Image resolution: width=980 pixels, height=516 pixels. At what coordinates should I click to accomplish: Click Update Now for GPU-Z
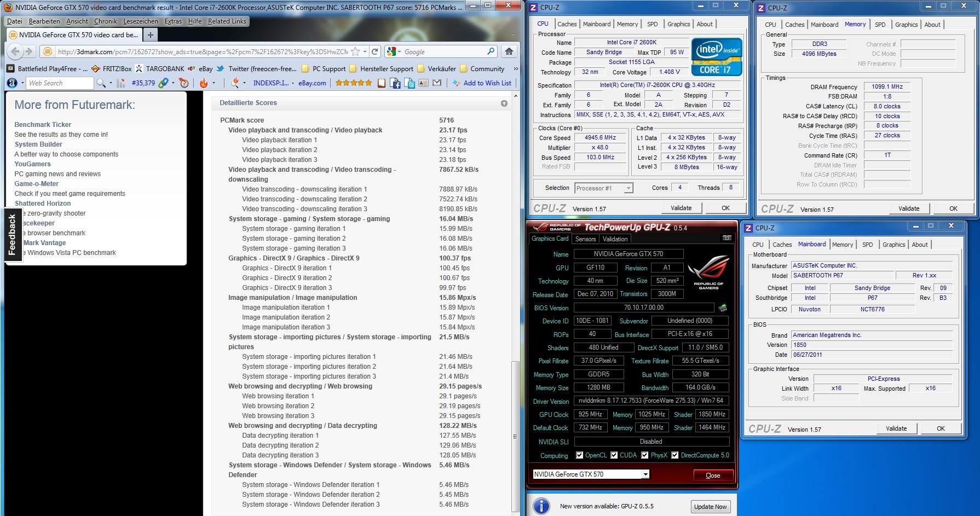[x=710, y=507]
